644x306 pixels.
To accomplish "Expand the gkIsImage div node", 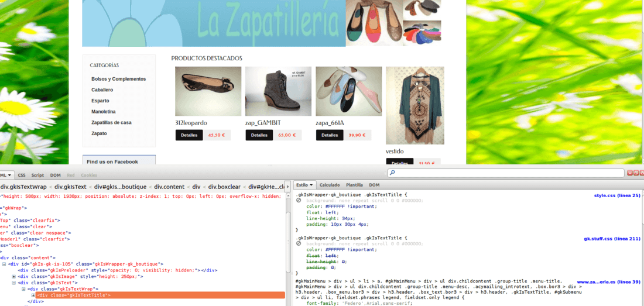I will 15,277.
